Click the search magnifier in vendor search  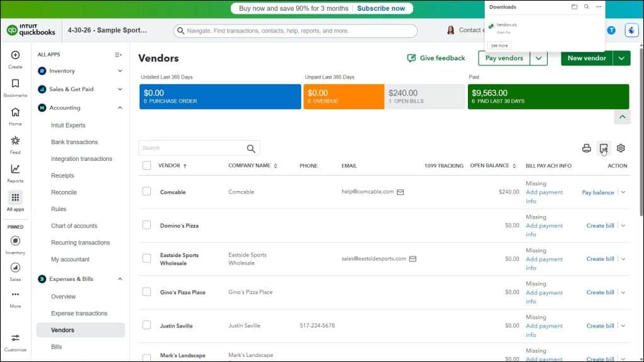point(251,148)
